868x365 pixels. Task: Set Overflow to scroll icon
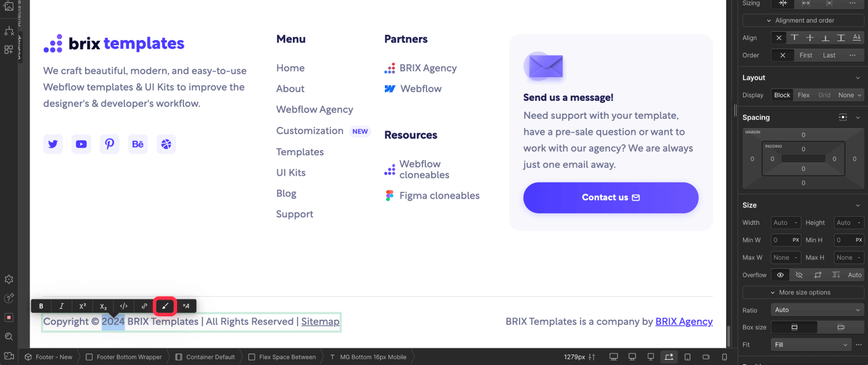tap(818, 275)
